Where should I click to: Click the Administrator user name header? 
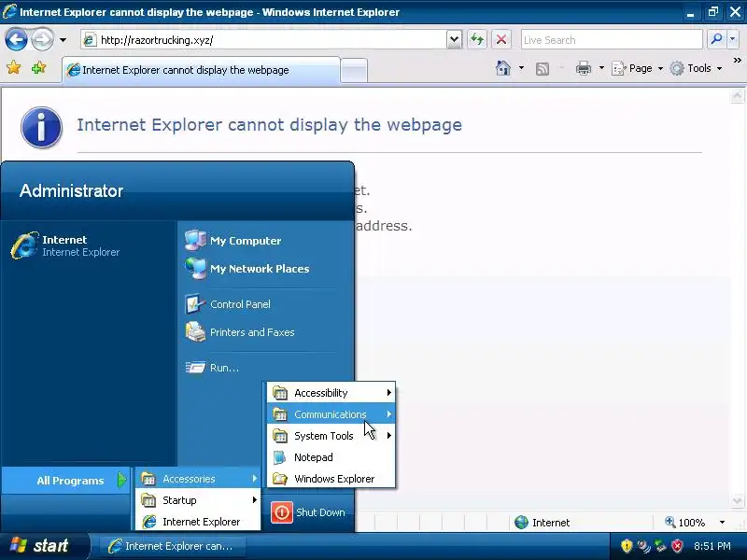[x=72, y=191]
